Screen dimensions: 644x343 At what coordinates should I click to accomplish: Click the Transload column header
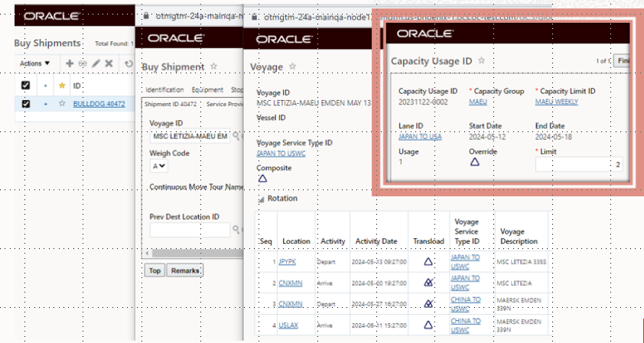click(428, 241)
